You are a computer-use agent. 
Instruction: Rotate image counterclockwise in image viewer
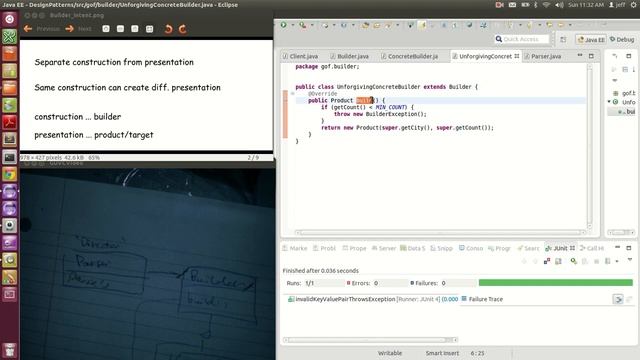[168, 29]
